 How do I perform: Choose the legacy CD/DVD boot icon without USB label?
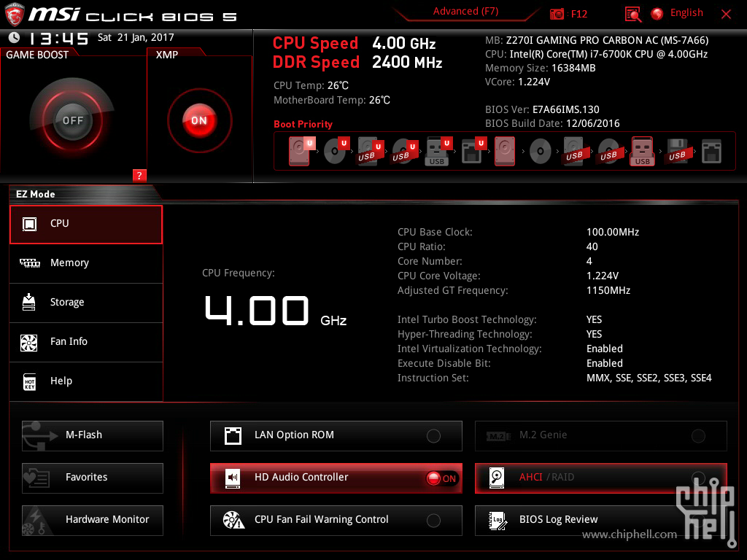point(541,152)
